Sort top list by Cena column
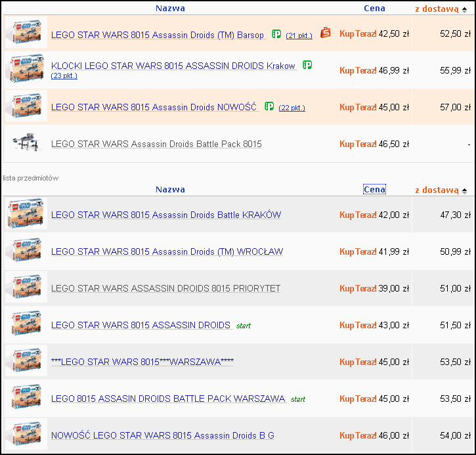 (x=374, y=8)
